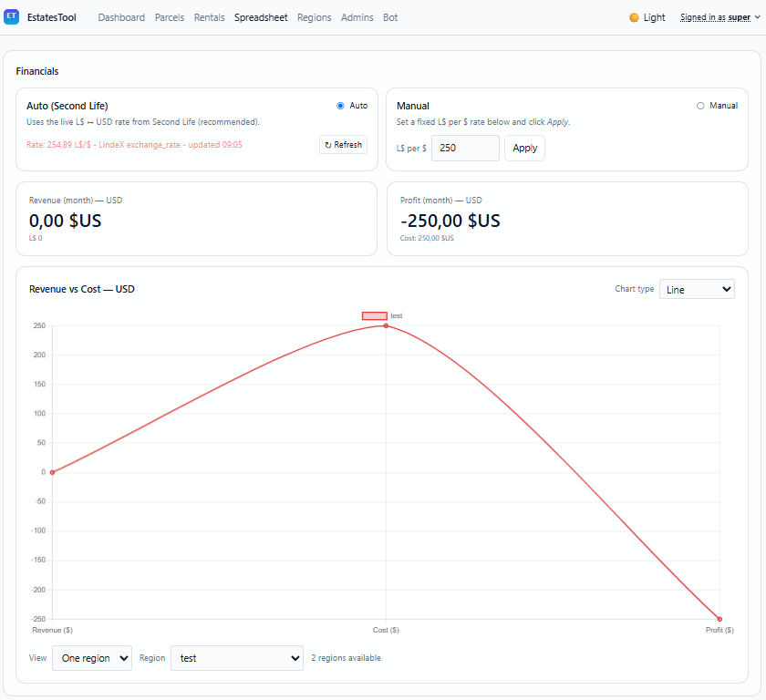The height and width of the screenshot is (700, 766).
Task: Click the L$ per $ input field
Action: [465, 148]
